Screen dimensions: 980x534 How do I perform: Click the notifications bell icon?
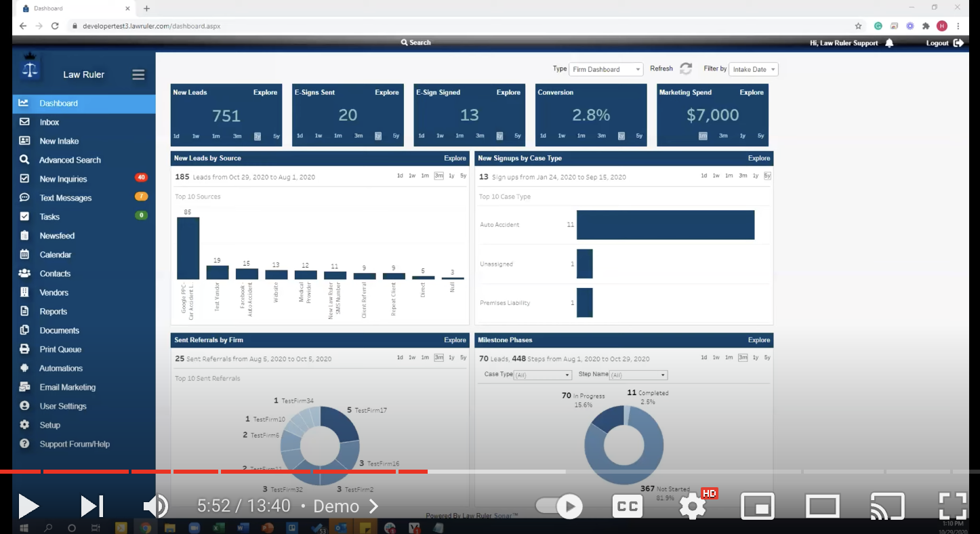click(889, 43)
